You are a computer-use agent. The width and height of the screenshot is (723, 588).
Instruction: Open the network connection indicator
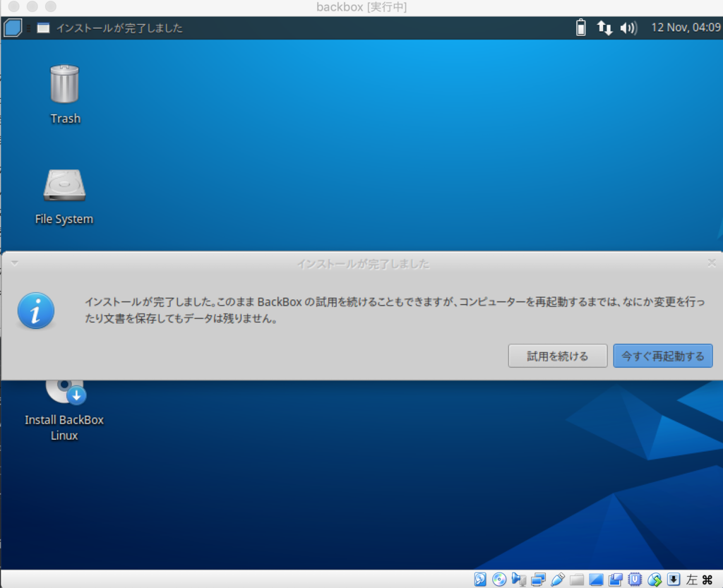[604, 28]
